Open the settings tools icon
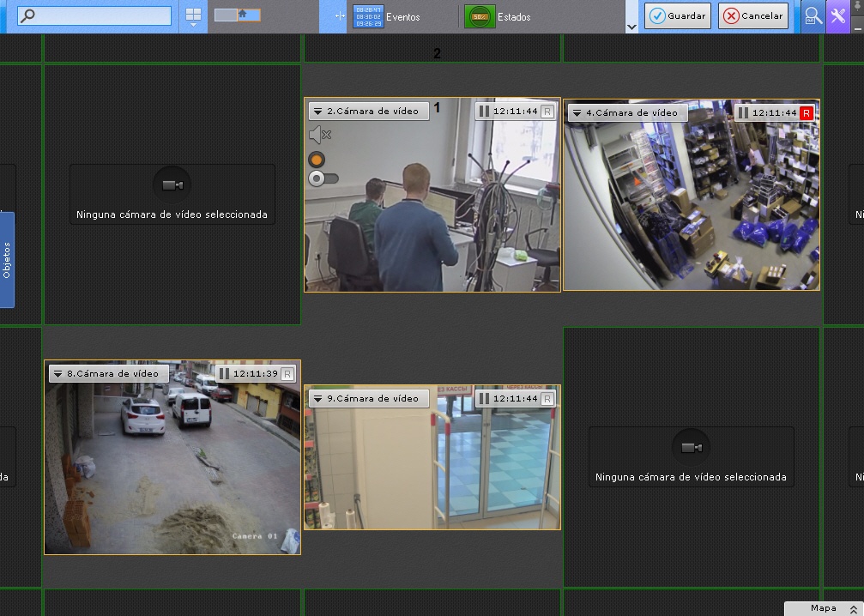This screenshot has width=864, height=616. point(837,16)
